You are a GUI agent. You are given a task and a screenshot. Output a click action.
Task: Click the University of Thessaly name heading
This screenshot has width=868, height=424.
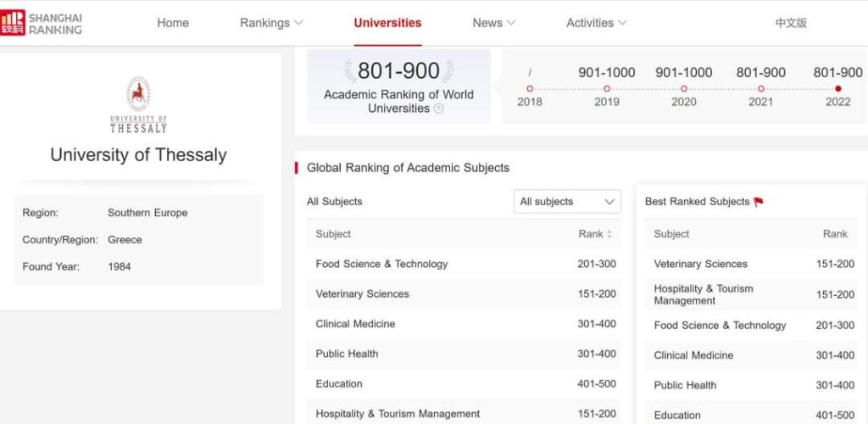coord(138,154)
